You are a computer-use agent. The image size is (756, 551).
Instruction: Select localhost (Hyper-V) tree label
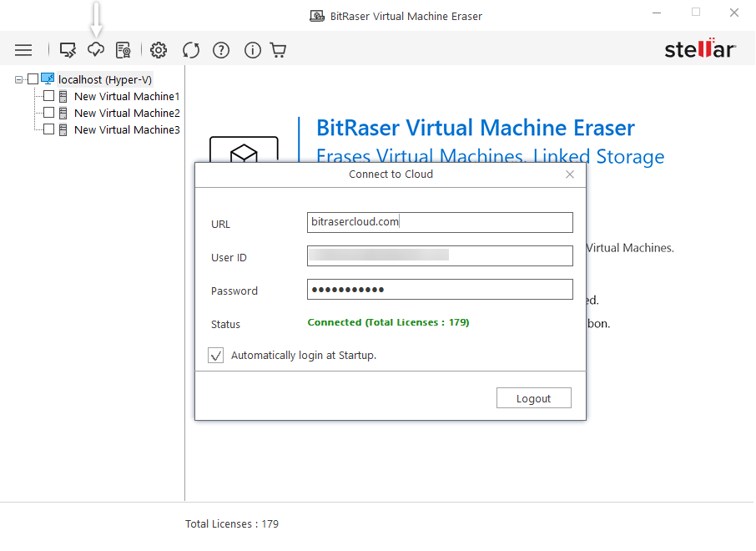[x=105, y=79]
